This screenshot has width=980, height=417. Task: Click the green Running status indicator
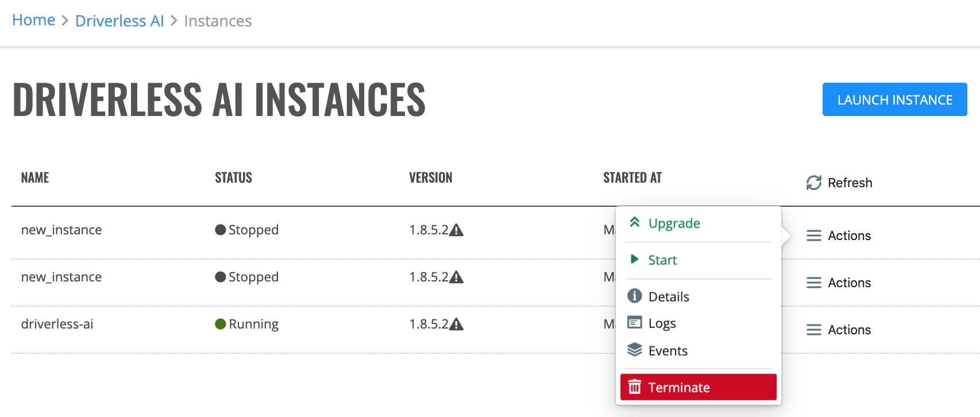click(x=220, y=324)
